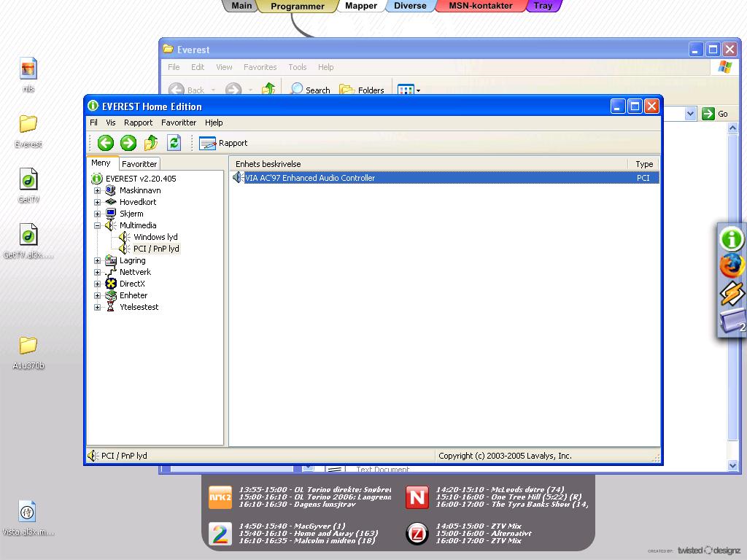Expand the Maskinnavn tree node

[x=97, y=190]
